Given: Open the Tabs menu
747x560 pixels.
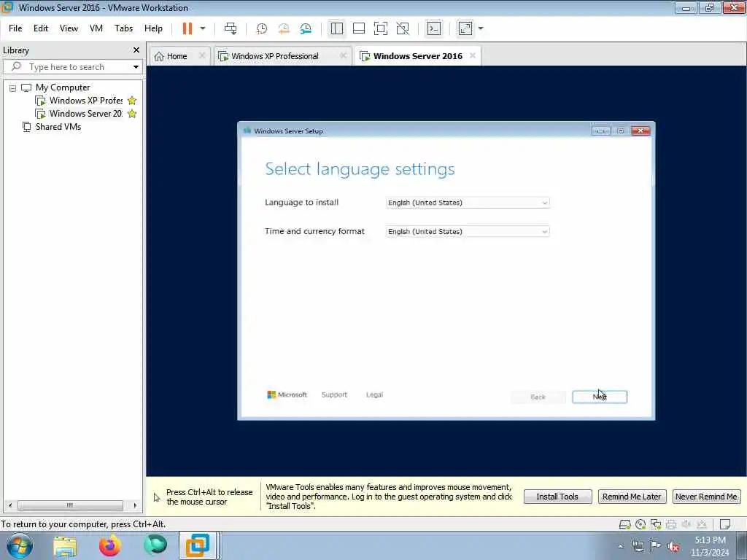Looking at the screenshot, I should (x=123, y=28).
